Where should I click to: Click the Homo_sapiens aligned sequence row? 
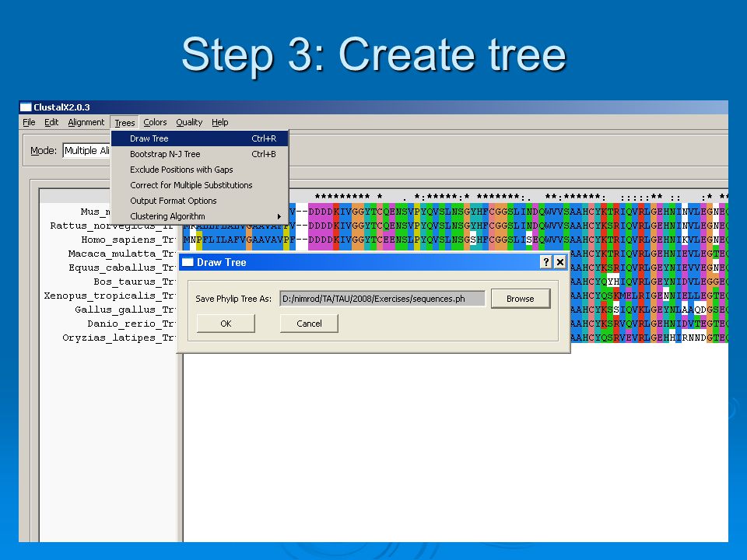point(455,240)
